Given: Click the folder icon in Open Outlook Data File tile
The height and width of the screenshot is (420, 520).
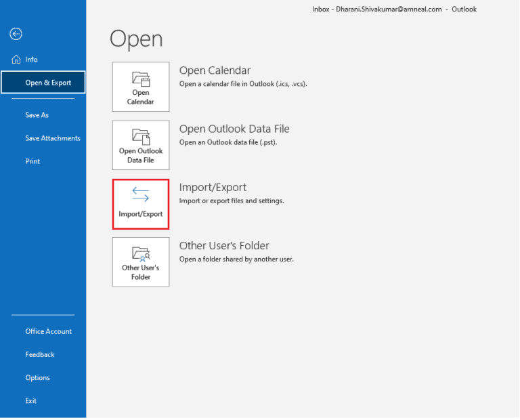Looking at the screenshot, I should tap(141, 136).
